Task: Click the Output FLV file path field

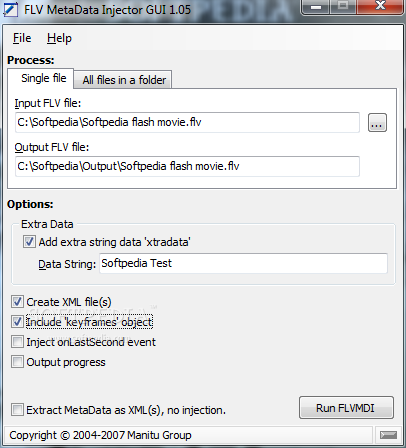Action: [187, 166]
